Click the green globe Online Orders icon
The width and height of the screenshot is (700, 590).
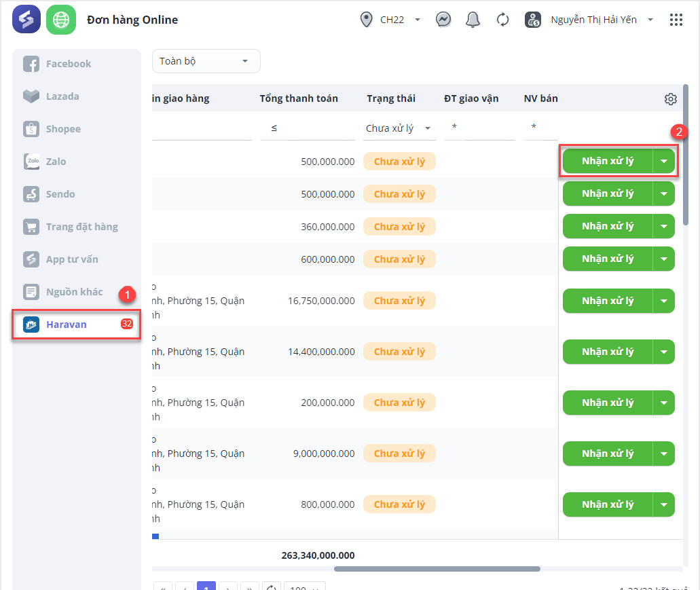[x=61, y=20]
